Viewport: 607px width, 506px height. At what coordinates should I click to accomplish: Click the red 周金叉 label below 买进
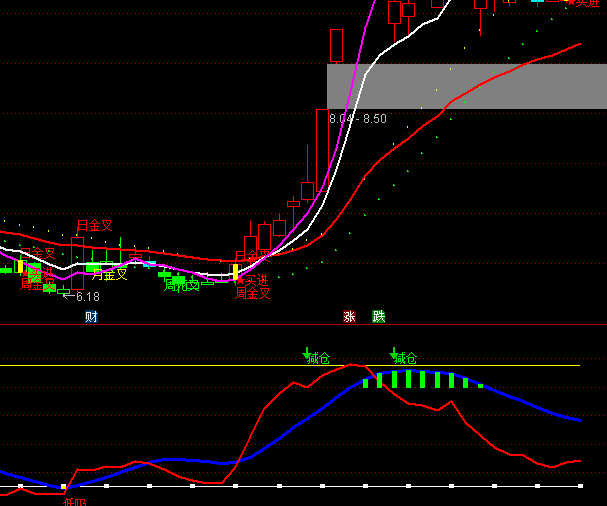pyautogui.click(x=252, y=294)
